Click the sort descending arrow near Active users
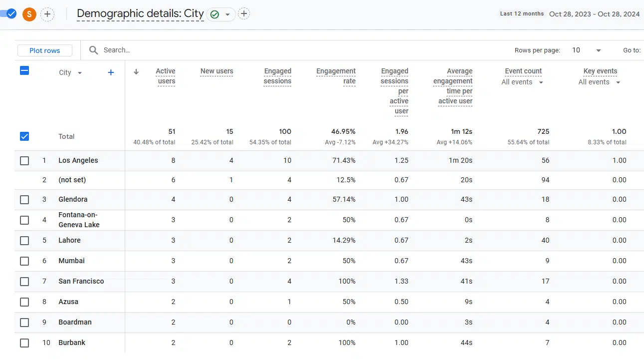 click(x=136, y=71)
